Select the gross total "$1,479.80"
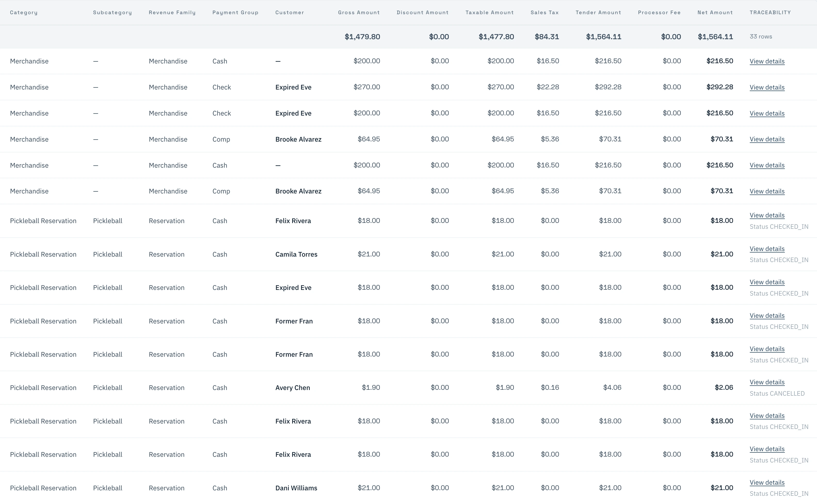Screen dimensions: 817x504 (362, 37)
